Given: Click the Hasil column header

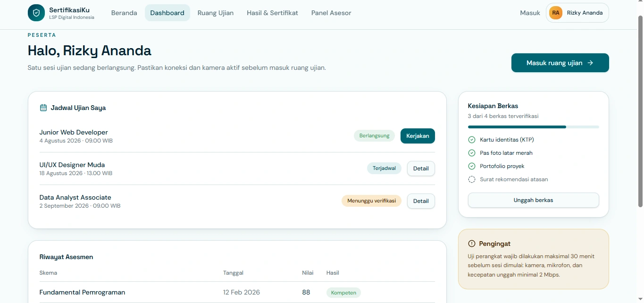Looking at the screenshot, I should pos(333,273).
